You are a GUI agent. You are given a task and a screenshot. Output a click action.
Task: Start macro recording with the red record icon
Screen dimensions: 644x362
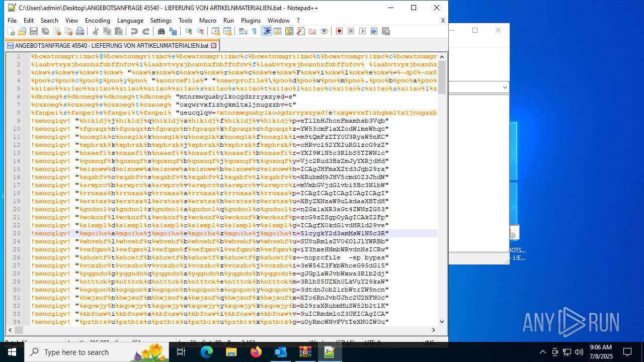[x=340, y=31]
